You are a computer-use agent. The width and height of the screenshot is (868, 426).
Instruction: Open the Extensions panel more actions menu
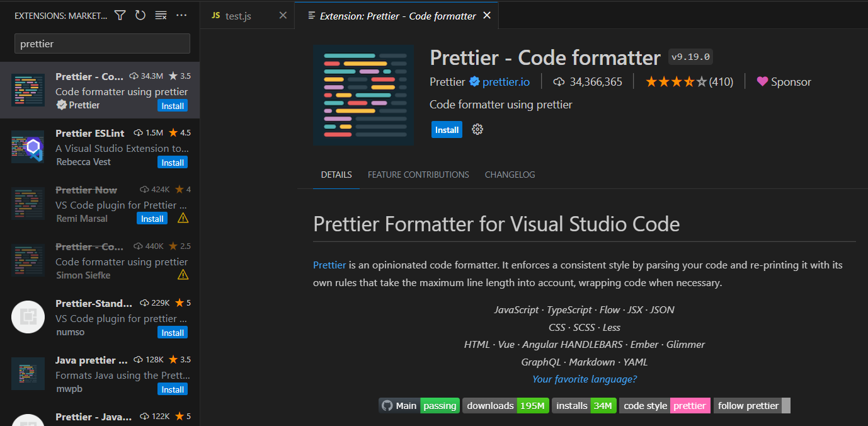[181, 15]
